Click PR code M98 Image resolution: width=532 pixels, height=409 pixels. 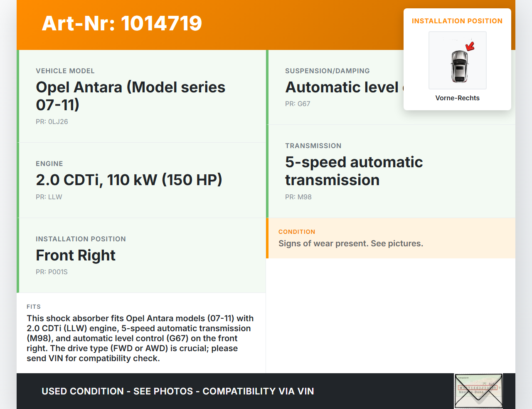pyautogui.click(x=298, y=197)
